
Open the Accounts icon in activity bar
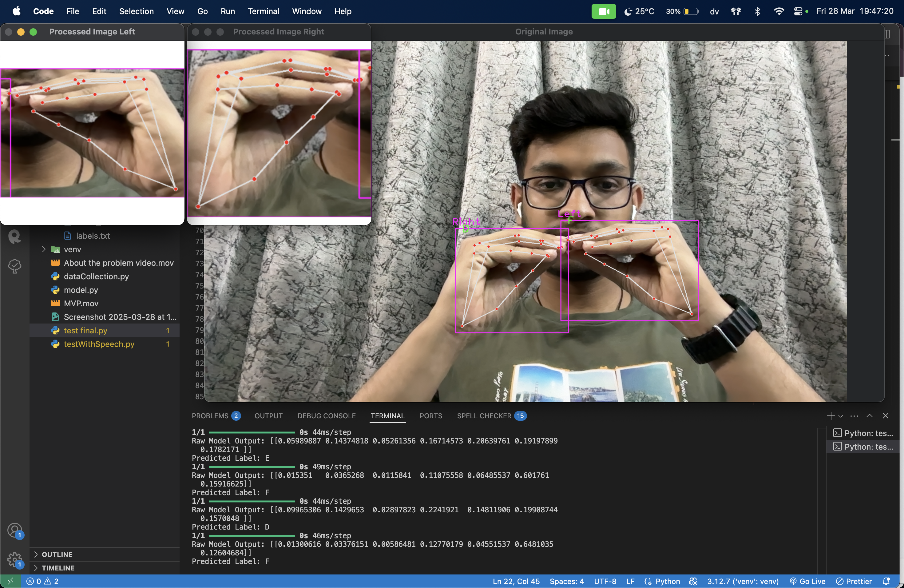point(14,530)
